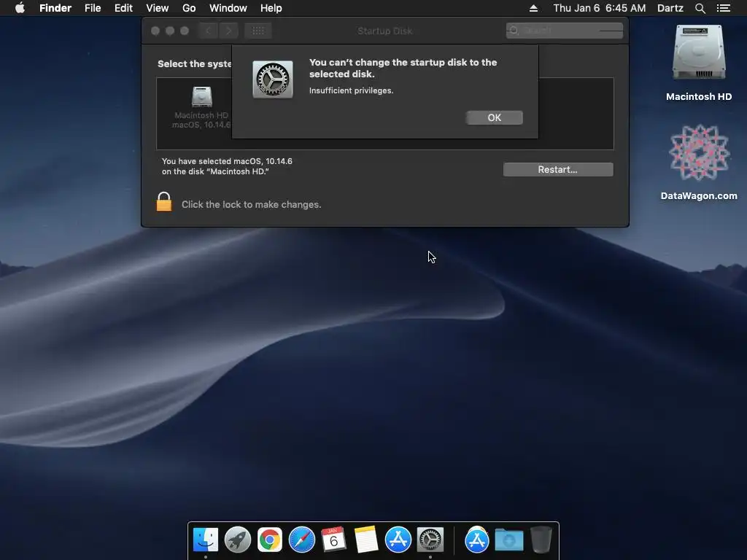Open the Help menu
The height and width of the screenshot is (560, 747).
point(271,8)
